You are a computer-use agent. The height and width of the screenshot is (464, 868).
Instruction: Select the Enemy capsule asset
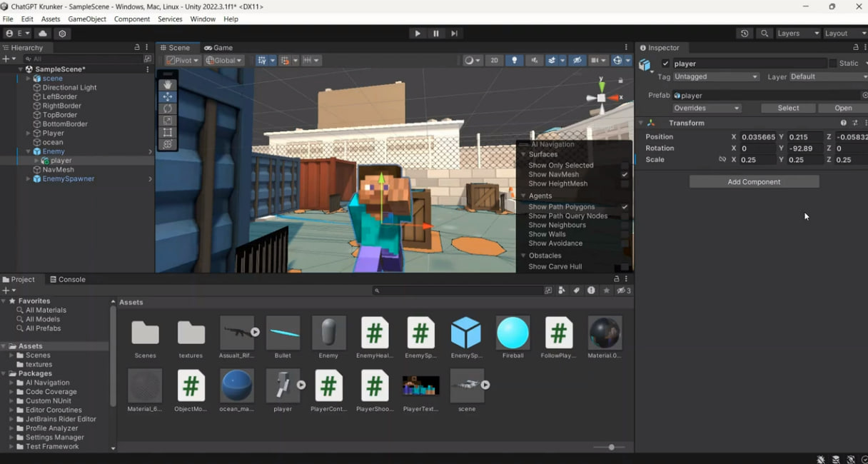pyautogui.click(x=328, y=333)
